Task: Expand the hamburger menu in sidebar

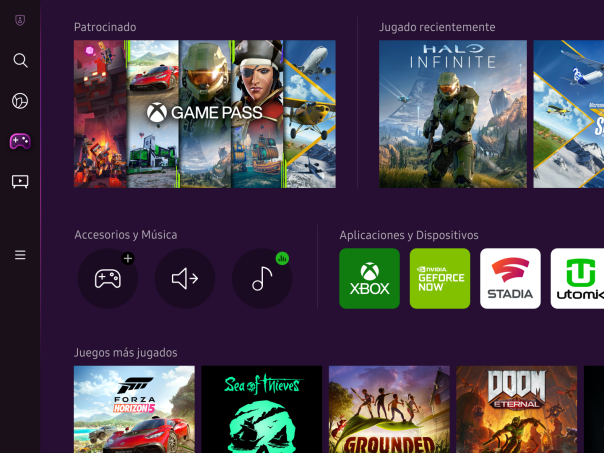Action: tap(20, 255)
